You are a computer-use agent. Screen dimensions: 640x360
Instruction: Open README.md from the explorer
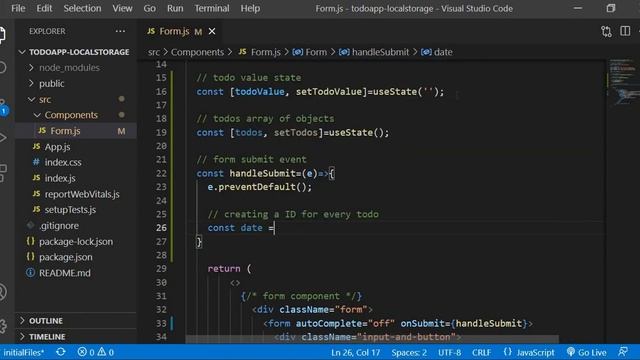point(76,273)
